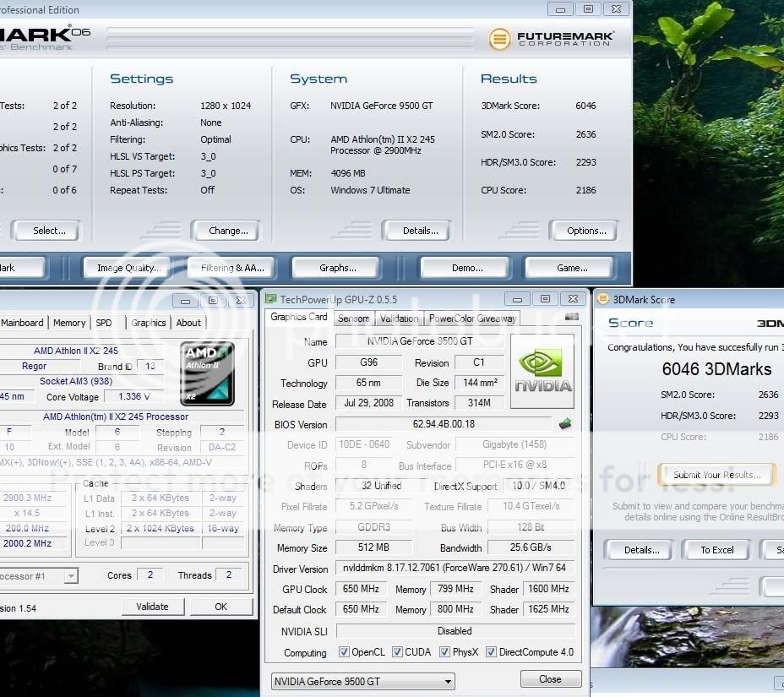Image resolution: width=784 pixels, height=697 pixels.
Task: Toggle the CUDA checkbox
Action: click(x=397, y=652)
